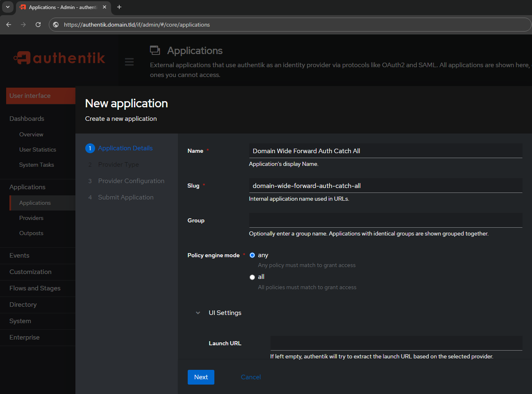532x394 pixels.
Task: Click the 'New application' wizard title
Action: tap(127, 103)
